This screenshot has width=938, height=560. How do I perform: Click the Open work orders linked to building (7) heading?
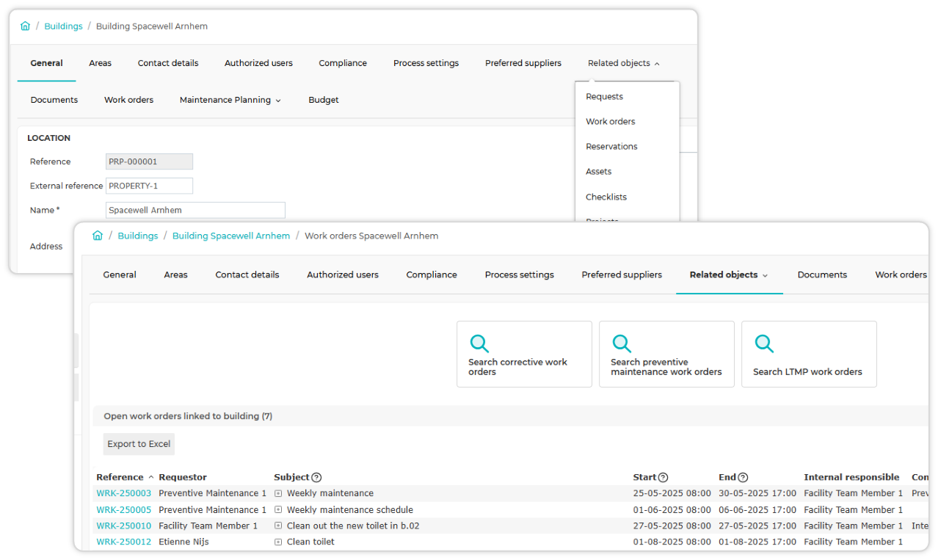point(188,416)
